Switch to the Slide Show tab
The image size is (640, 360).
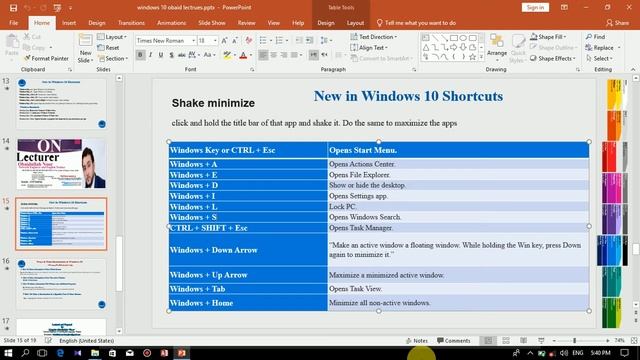pyautogui.click(x=211, y=23)
